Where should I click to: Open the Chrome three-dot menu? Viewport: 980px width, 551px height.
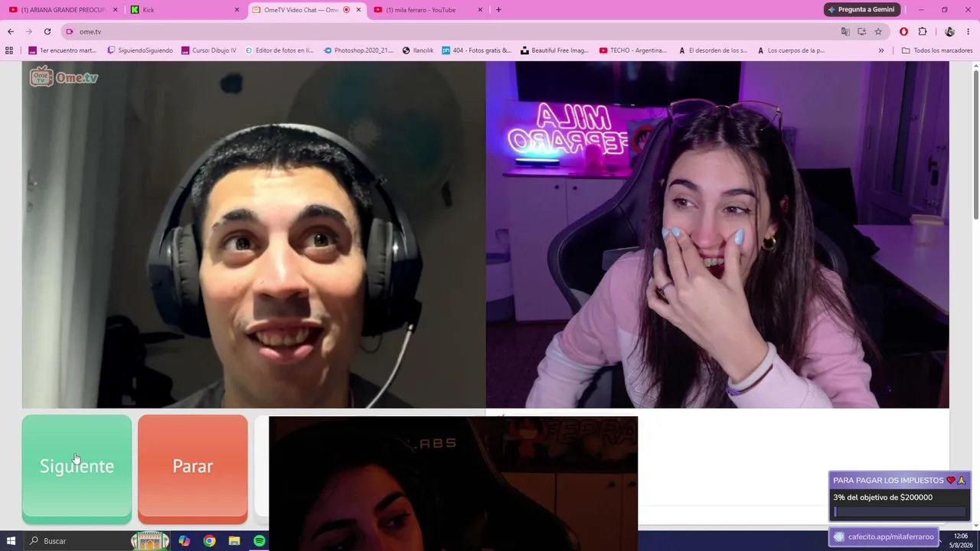click(x=969, y=31)
